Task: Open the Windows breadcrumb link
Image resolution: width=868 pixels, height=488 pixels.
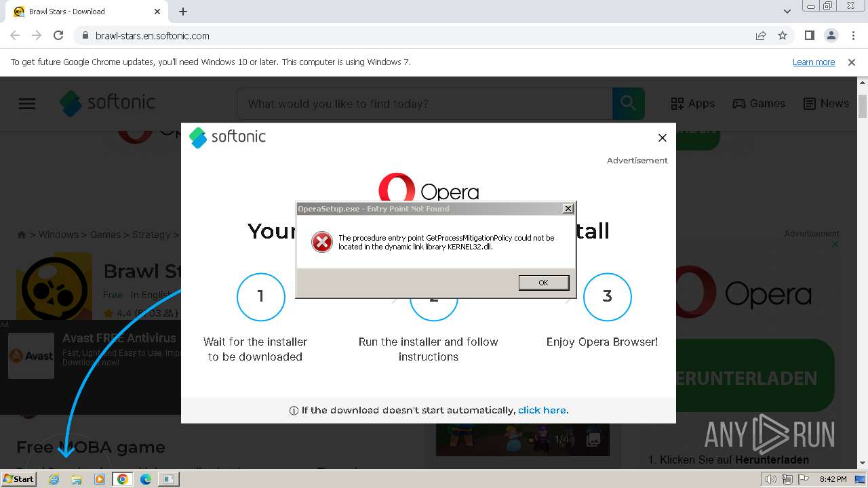Action: click(58, 235)
